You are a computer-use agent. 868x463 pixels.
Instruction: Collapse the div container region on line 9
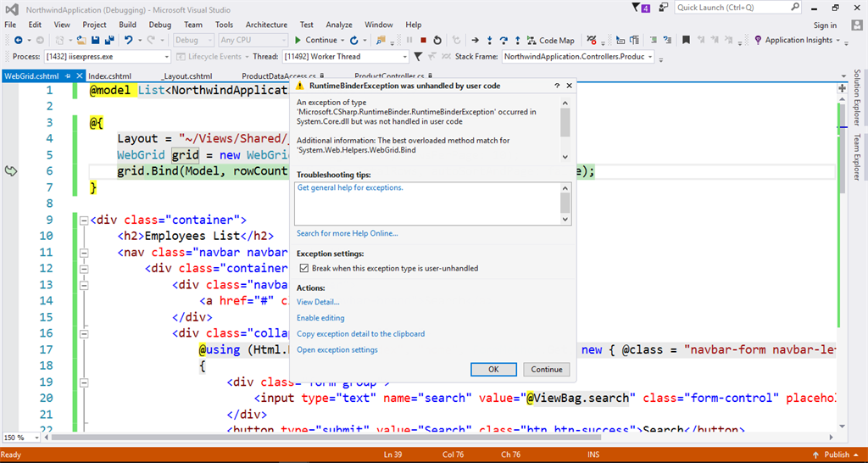pos(84,220)
